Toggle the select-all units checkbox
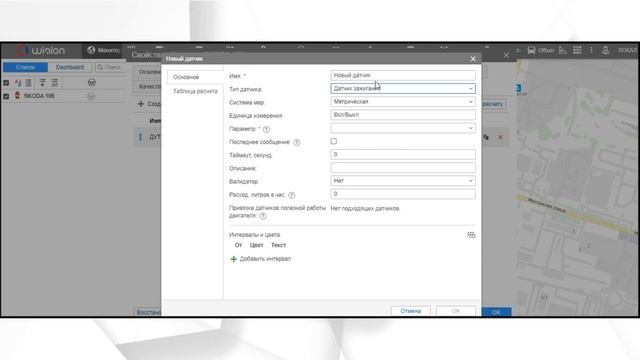 click(x=6, y=83)
